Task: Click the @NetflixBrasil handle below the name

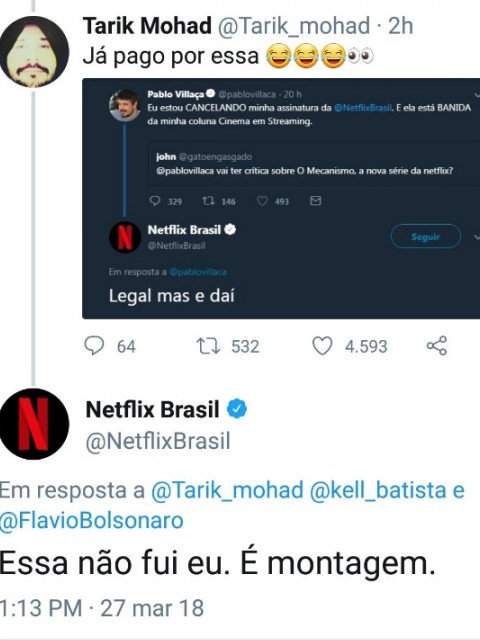Action: [x=158, y=441]
